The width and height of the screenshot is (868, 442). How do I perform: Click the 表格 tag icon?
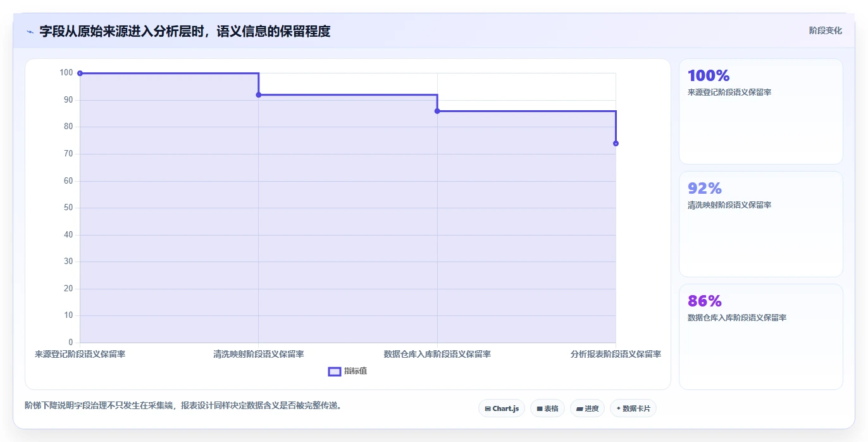(540, 409)
